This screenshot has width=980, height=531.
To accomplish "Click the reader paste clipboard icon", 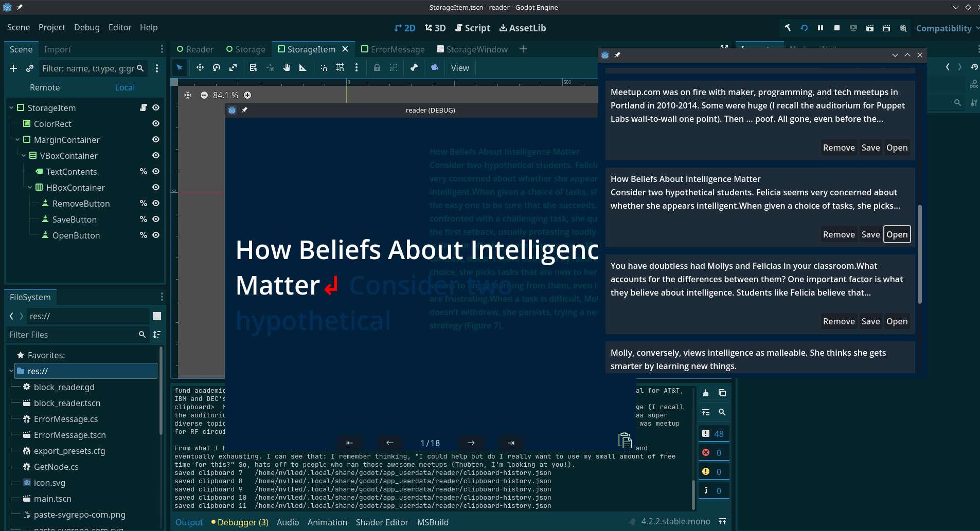I will [x=625, y=441].
